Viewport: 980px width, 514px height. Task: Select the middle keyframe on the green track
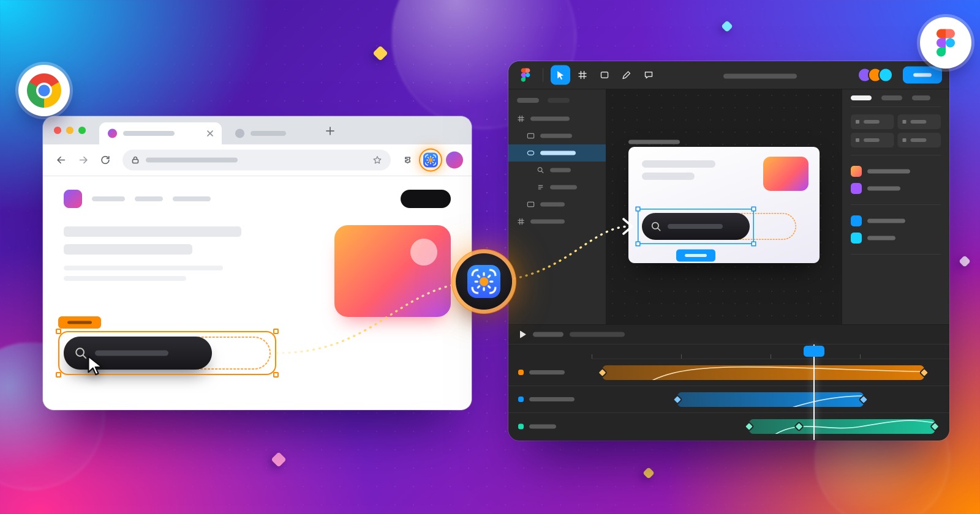coord(799,426)
